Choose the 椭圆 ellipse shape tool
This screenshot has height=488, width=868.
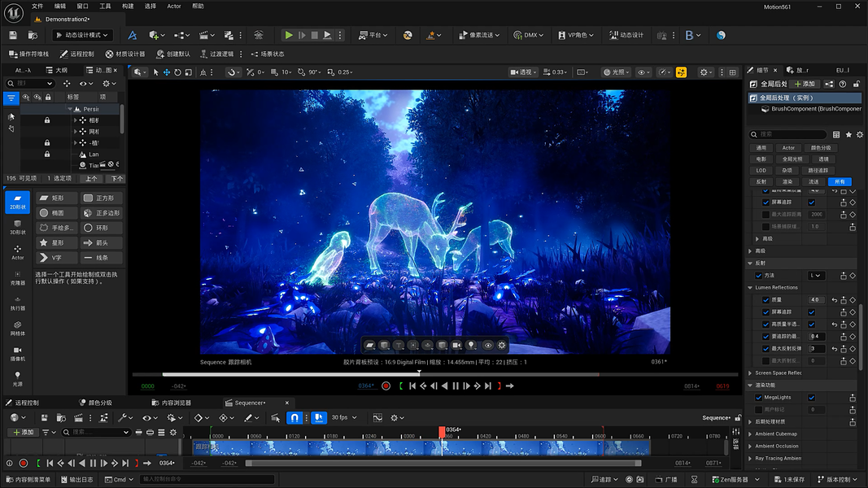[x=57, y=212]
